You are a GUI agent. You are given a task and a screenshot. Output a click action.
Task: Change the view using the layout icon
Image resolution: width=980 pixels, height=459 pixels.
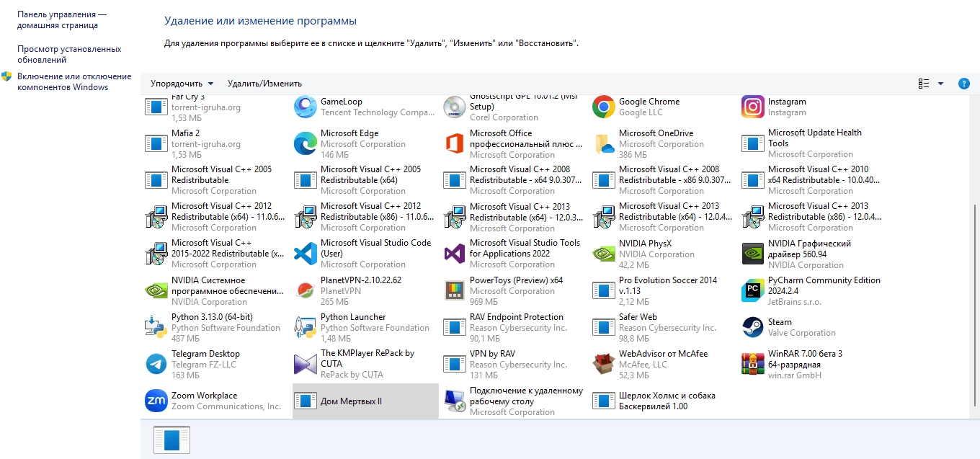(x=924, y=84)
